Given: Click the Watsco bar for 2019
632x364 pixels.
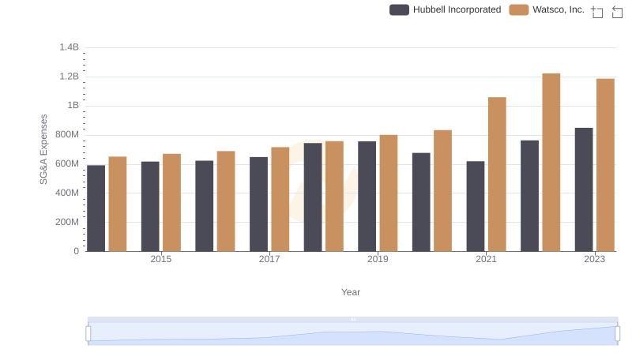Looking at the screenshot, I should click(x=389, y=193).
